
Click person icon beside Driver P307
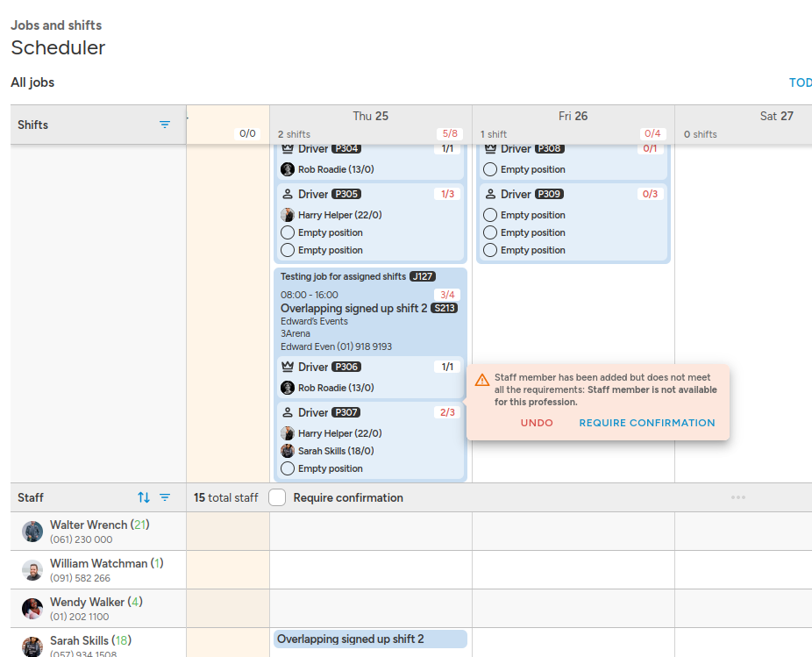click(x=288, y=412)
